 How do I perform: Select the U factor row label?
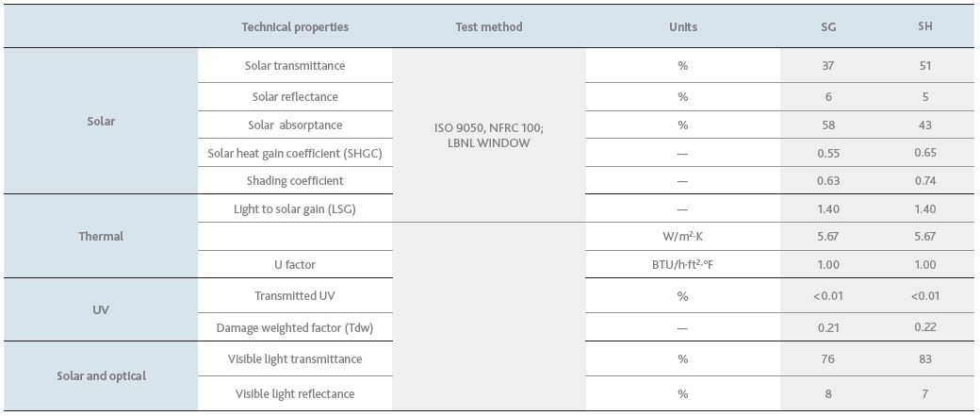point(294,265)
